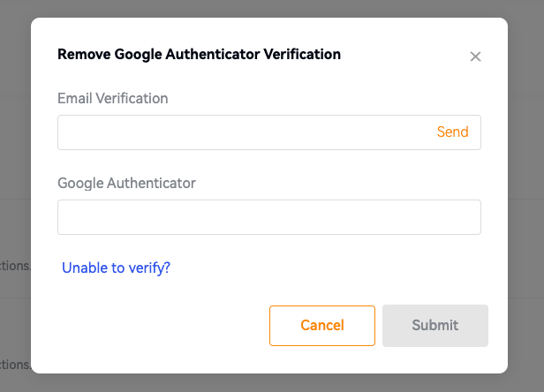544x392 pixels.
Task: Click the orange Send text in email field
Action: [x=452, y=132]
